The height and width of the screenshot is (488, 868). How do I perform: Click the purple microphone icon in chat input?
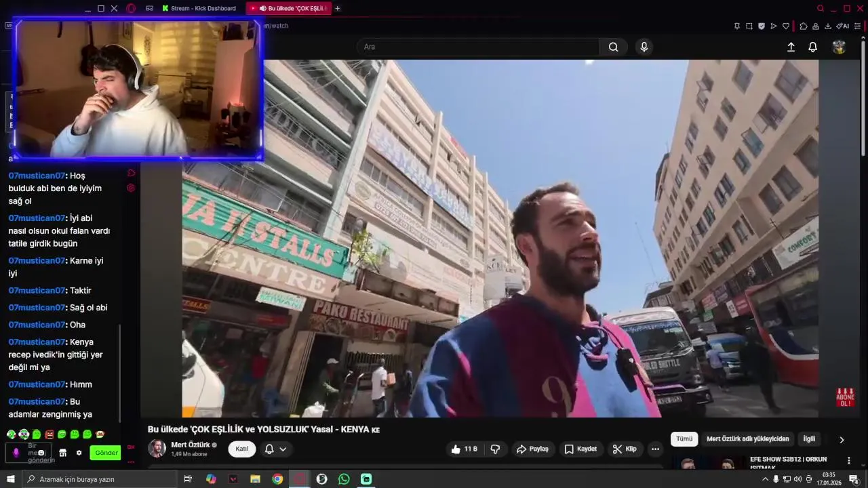pos(16,453)
